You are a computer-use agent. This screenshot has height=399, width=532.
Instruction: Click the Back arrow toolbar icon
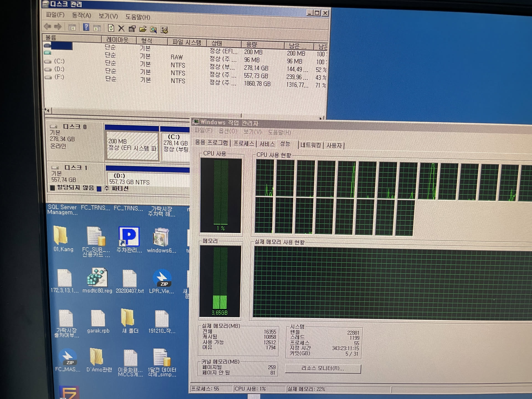[x=48, y=27]
